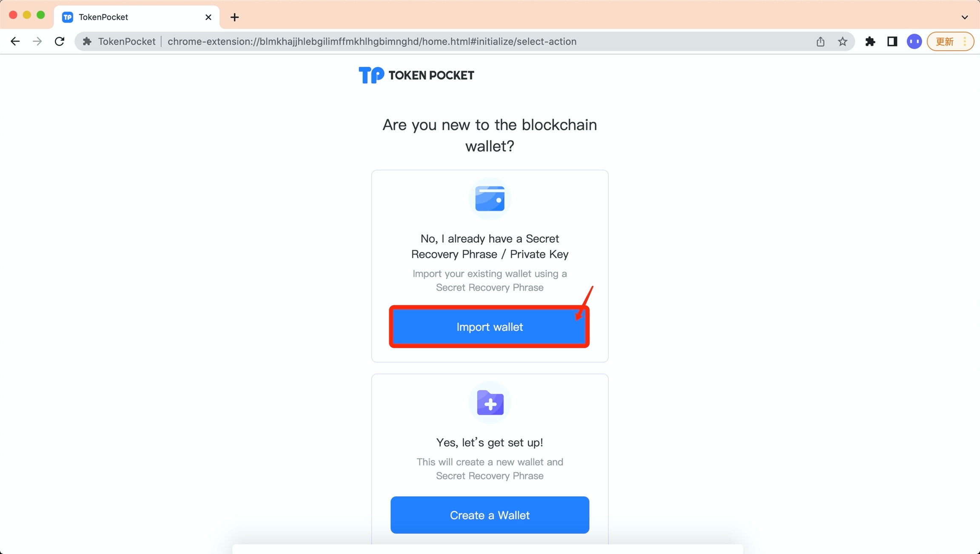
Task: Go back to the previous page
Action: 15,41
